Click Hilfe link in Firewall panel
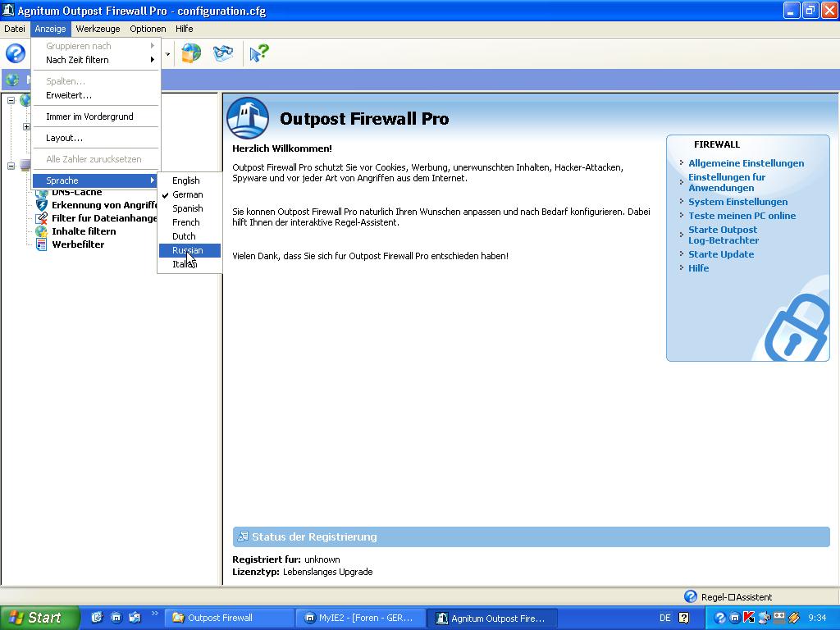Screen dimensions: 840x630 pyautogui.click(x=699, y=268)
